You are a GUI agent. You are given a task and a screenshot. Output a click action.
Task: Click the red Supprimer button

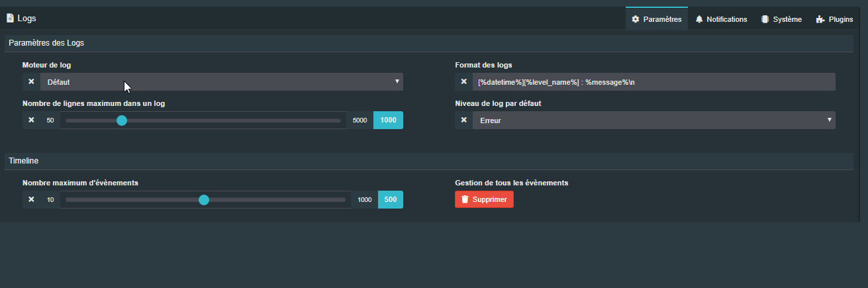point(484,199)
